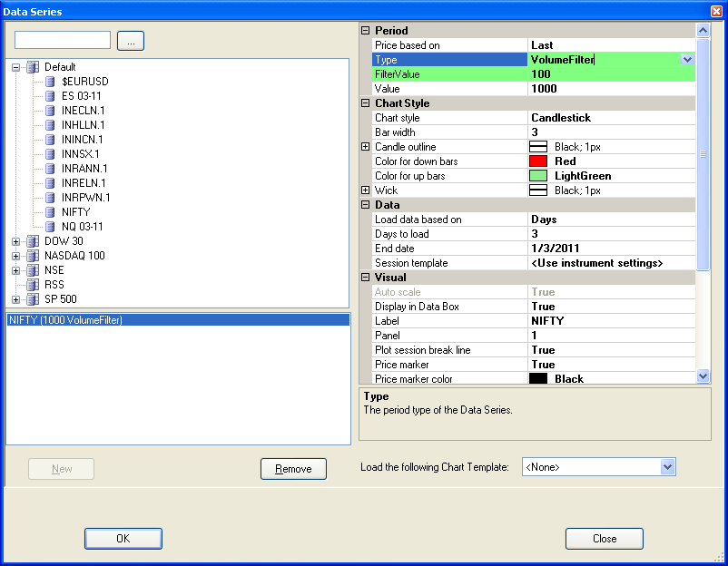Screen dimensions: 728x566
Task: Click the ES 03-11 instrument icon
Action: coord(50,96)
